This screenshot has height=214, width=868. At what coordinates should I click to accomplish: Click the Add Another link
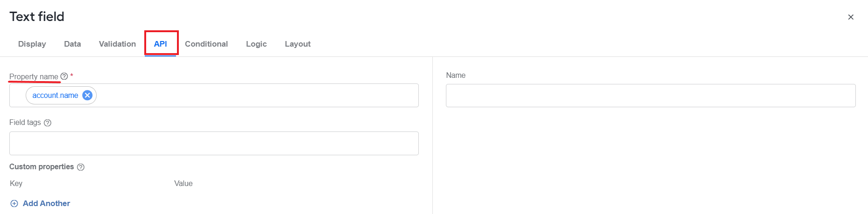(x=46, y=203)
